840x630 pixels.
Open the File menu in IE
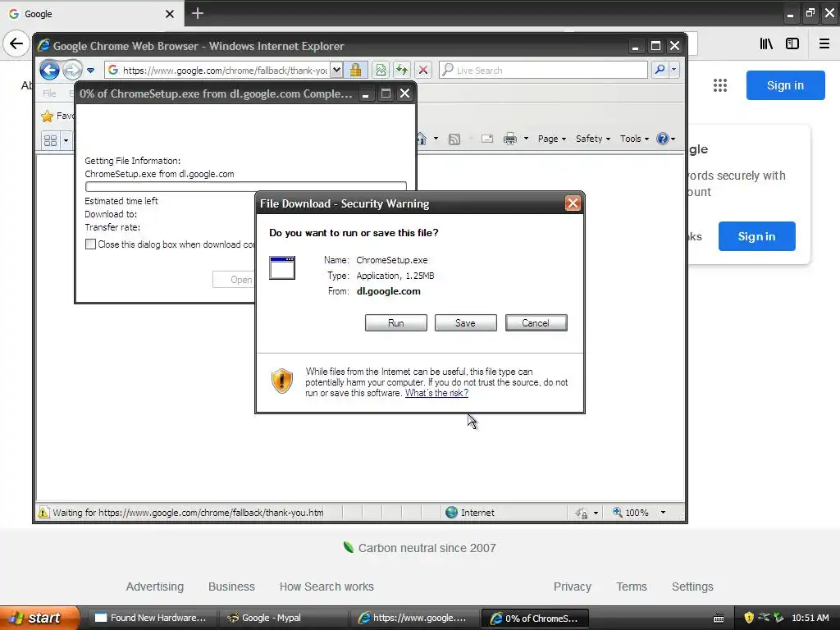[x=49, y=94]
